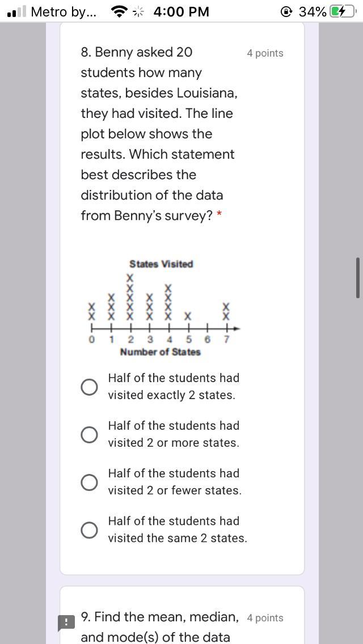Tap the 34% battery percentage
The height and width of the screenshot is (644, 363).
click(x=312, y=11)
